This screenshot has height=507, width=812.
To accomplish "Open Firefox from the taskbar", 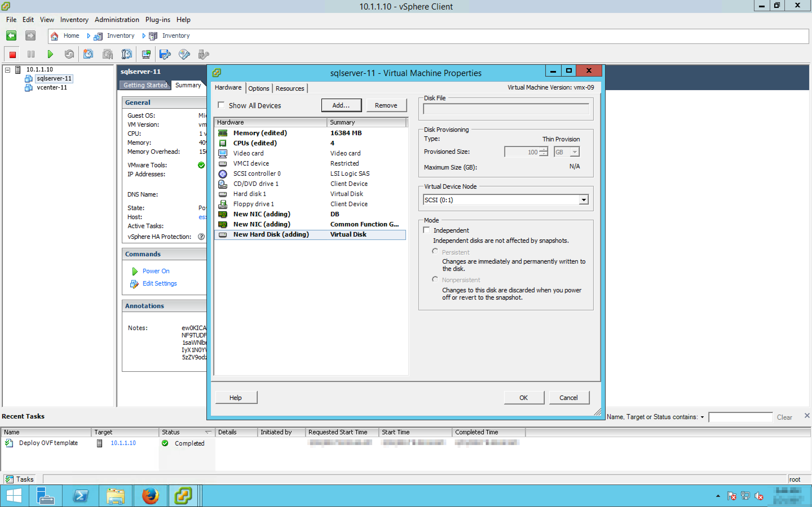I will click(x=150, y=496).
